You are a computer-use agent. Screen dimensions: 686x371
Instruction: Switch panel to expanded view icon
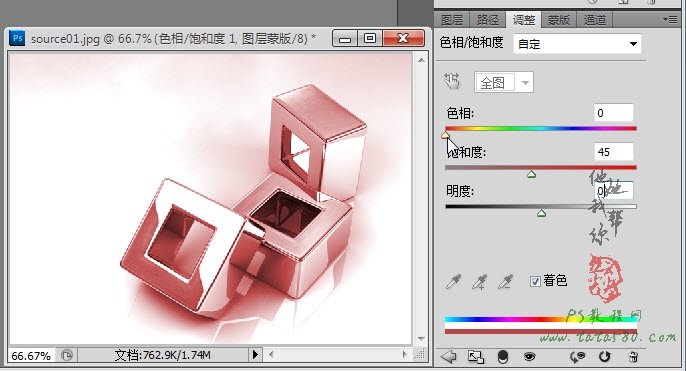[476, 357]
